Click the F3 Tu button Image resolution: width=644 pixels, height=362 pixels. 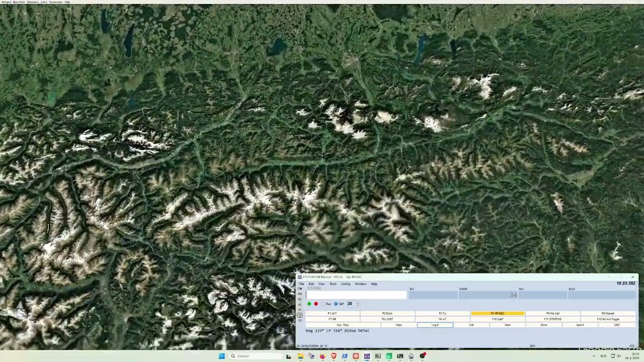(442, 313)
